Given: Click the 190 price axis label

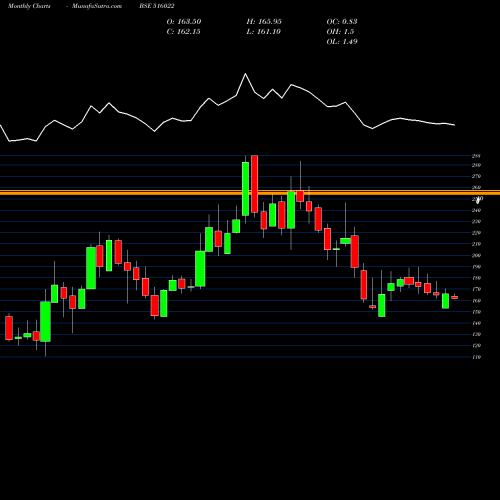Looking at the screenshot, I should coord(476,267).
